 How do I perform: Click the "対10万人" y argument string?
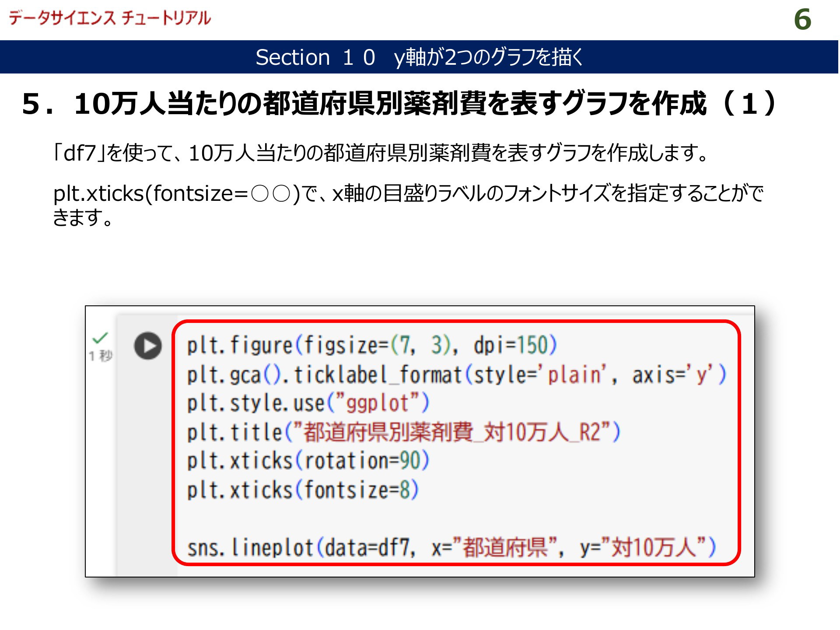[x=654, y=547]
